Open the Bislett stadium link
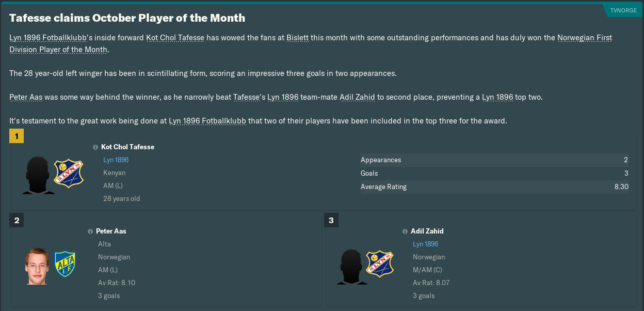Viewport: 644px width, 311px height. click(x=297, y=38)
